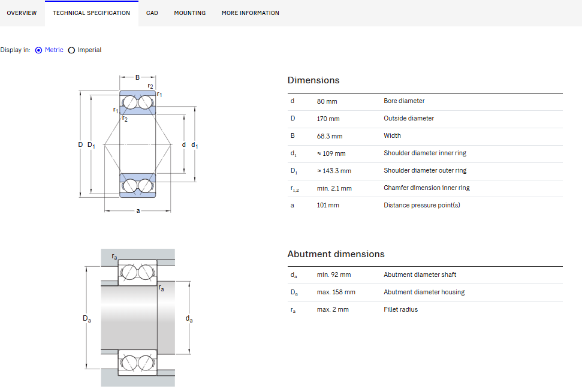
Task: Click the '≈ 109 mm' shoulder diameter value
Action: click(331, 153)
